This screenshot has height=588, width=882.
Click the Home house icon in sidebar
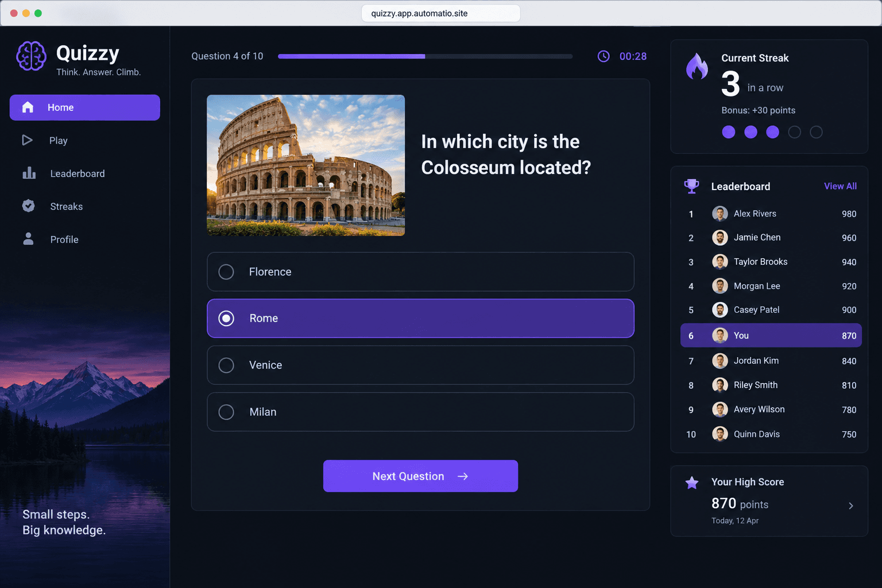pos(28,107)
